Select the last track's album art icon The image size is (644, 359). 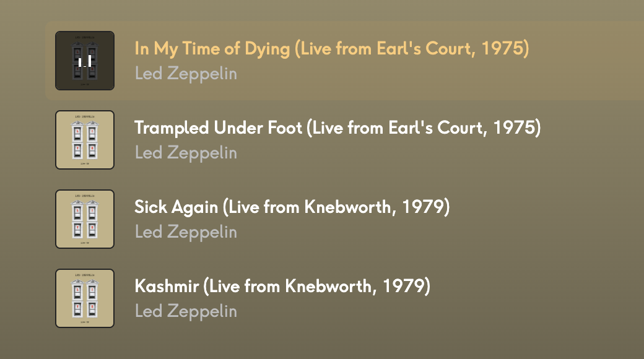click(85, 298)
